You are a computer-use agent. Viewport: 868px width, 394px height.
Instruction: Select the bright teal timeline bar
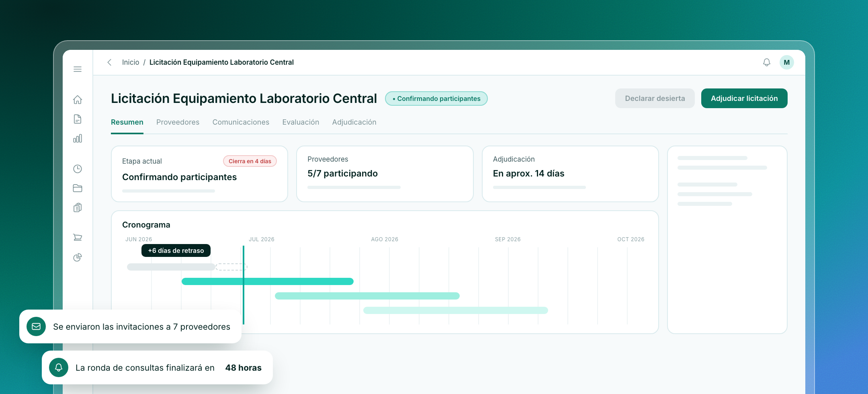coord(268,281)
